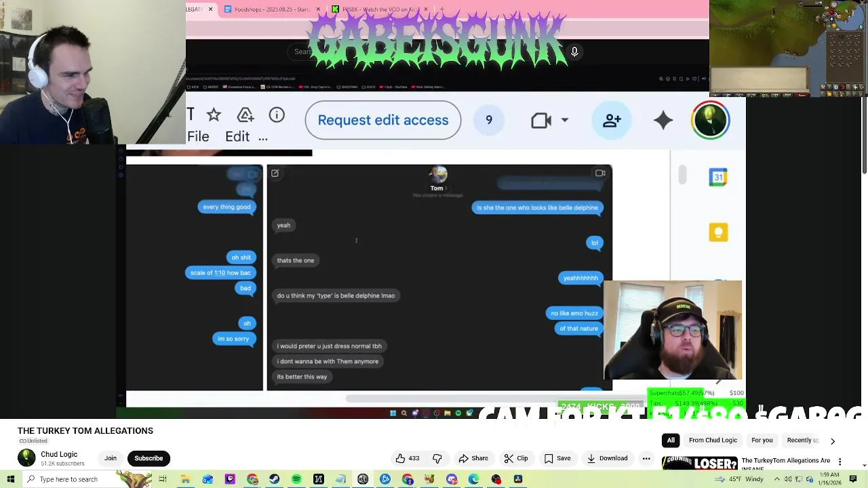Click the 'im so sorry' message bubble
Image resolution: width=868 pixels, height=488 pixels.
point(233,339)
